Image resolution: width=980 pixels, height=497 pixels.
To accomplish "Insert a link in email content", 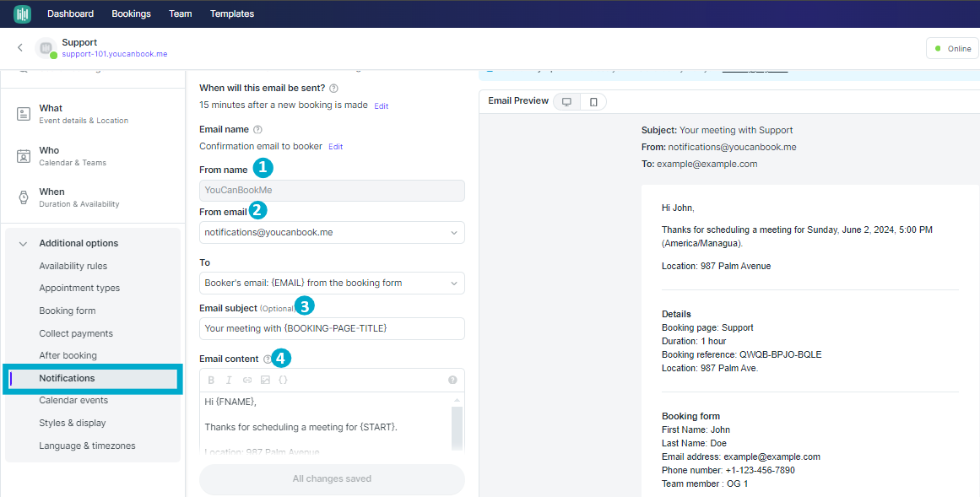I will click(x=246, y=380).
